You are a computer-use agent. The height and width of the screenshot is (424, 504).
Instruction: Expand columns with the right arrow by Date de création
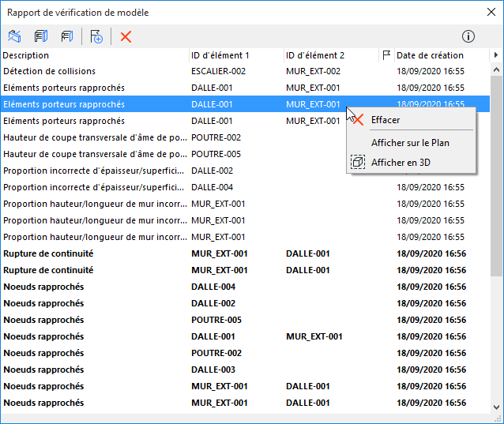496,55
